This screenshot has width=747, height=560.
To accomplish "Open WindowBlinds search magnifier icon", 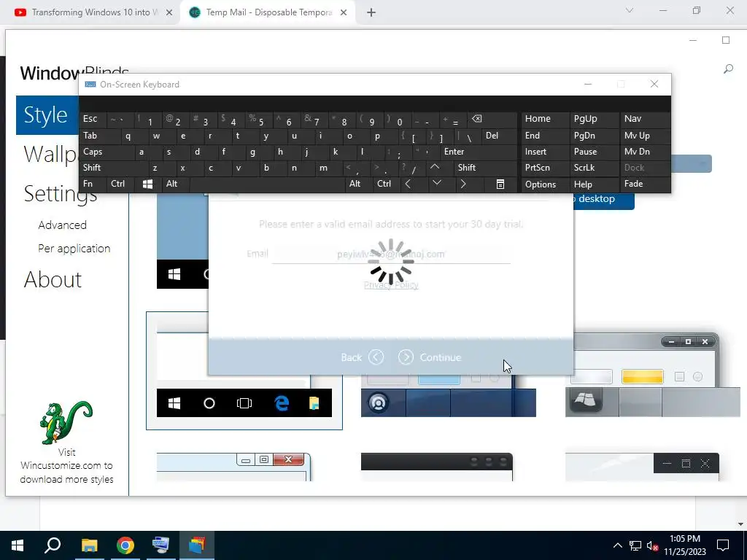I will click(728, 69).
